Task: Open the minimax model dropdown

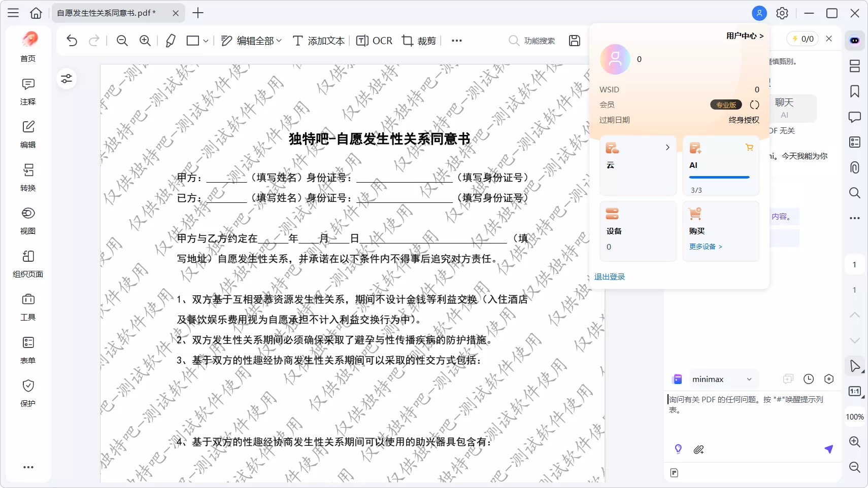Action: tap(722, 379)
